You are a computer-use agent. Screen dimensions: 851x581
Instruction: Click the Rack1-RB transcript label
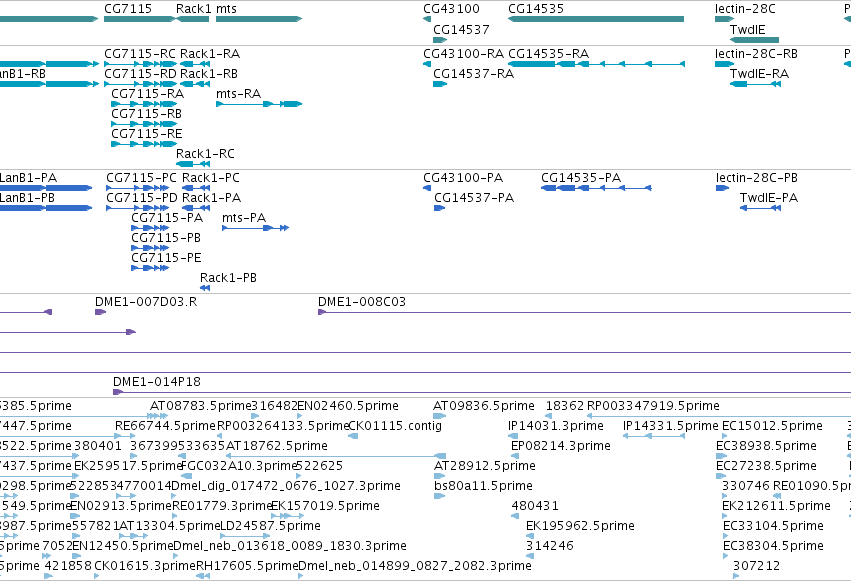[209, 73]
